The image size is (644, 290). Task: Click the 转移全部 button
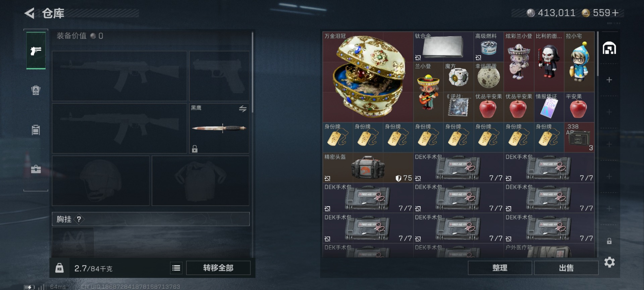[x=218, y=268]
